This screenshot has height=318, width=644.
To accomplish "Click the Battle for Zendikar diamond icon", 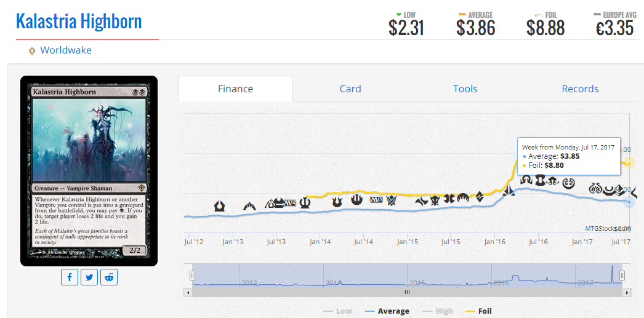I will [480, 197].
